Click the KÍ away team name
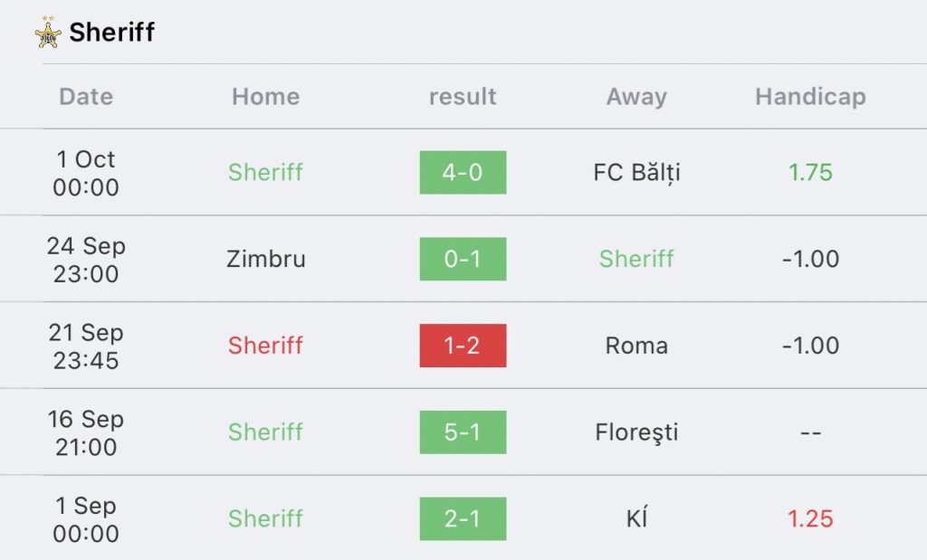Image resolution: width=927 pixels, height=560 pixels. pos(636,518)
